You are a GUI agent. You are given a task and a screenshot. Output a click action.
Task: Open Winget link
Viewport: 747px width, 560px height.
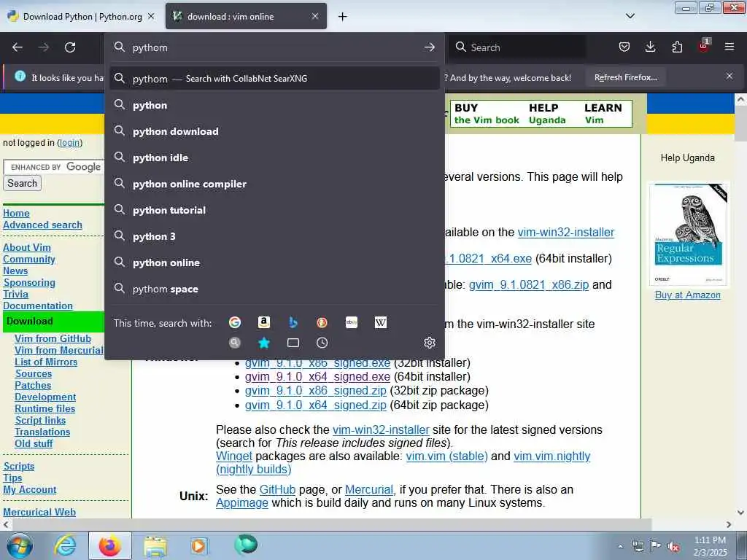pos(234,456)
